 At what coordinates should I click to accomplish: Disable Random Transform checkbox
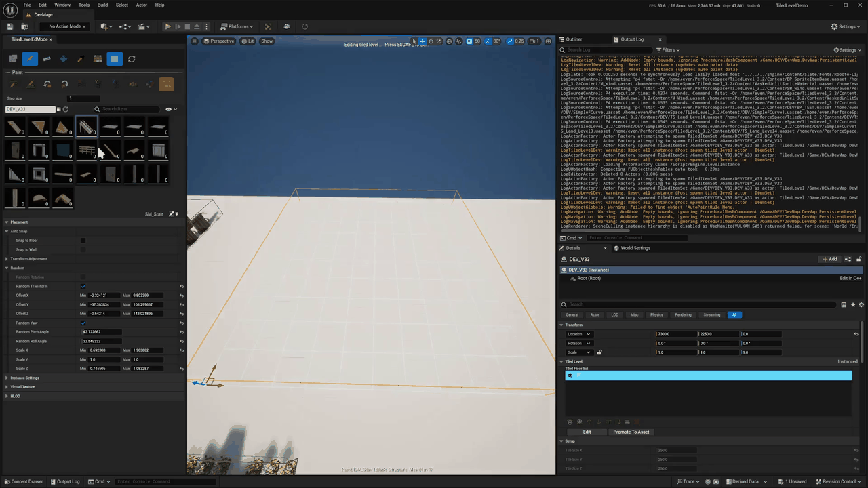pyautogui.click(x=83, y=286)
